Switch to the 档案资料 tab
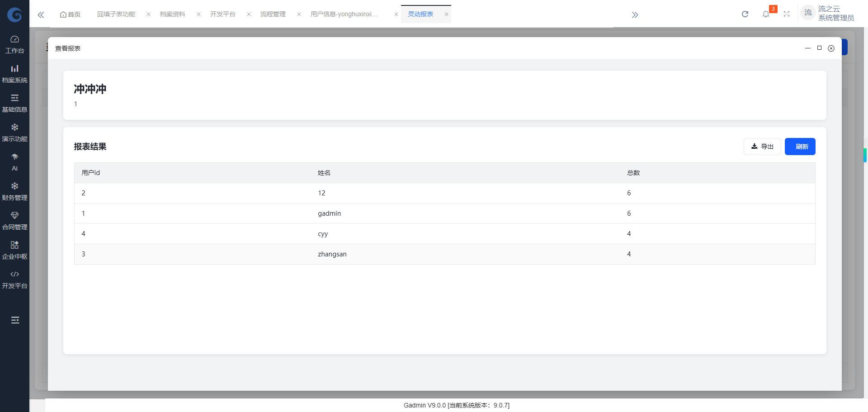868x412 pixels. click(x=172, y=14)
